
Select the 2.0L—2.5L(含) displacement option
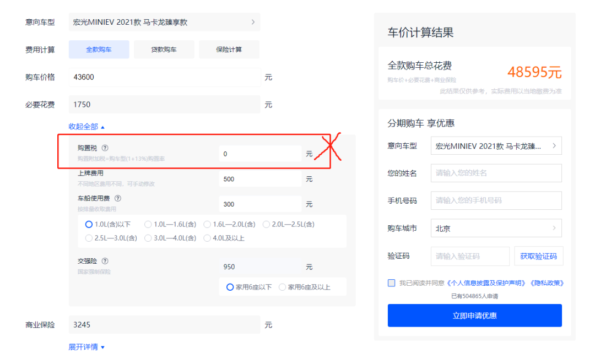(x=289, y=225)
